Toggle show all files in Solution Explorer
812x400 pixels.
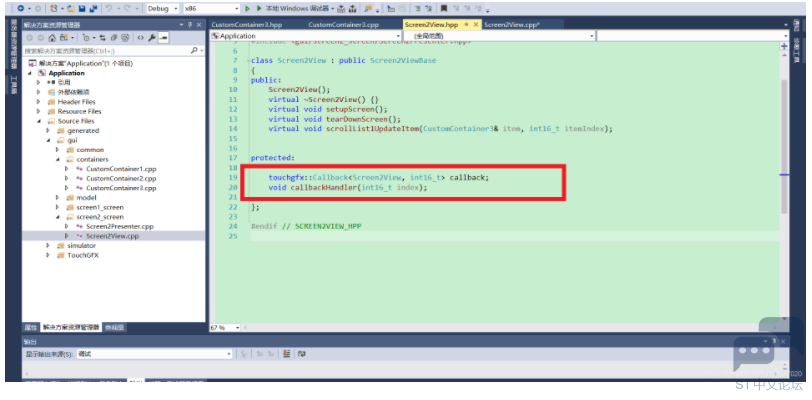[125, 38]
